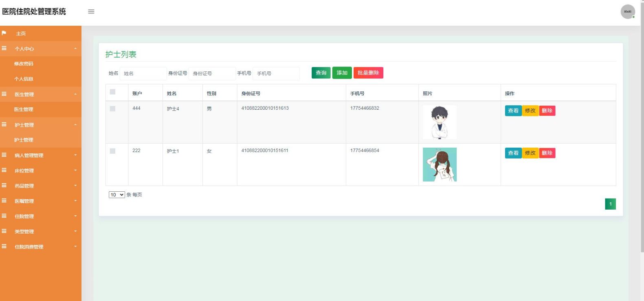The width and height of the screenshot is (644, 301).
Task: Go to 主页 in the sidebar
Action: (21, 33)
